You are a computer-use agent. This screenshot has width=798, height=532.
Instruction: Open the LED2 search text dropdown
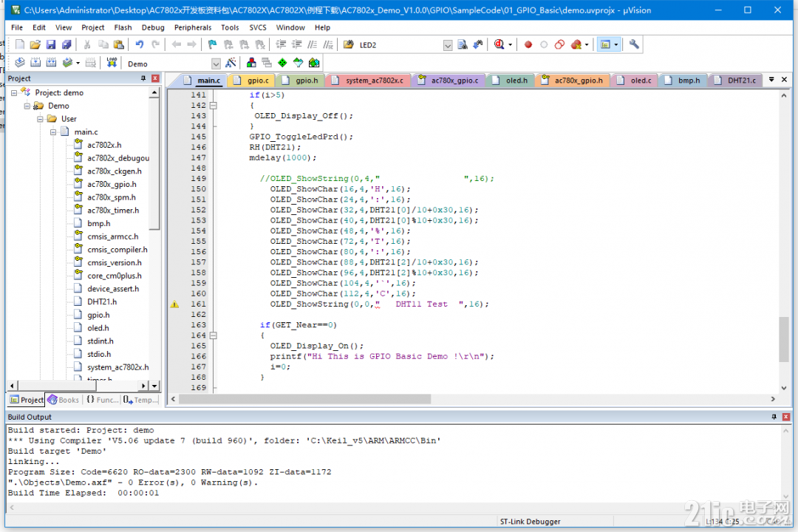tap(448, 45)
